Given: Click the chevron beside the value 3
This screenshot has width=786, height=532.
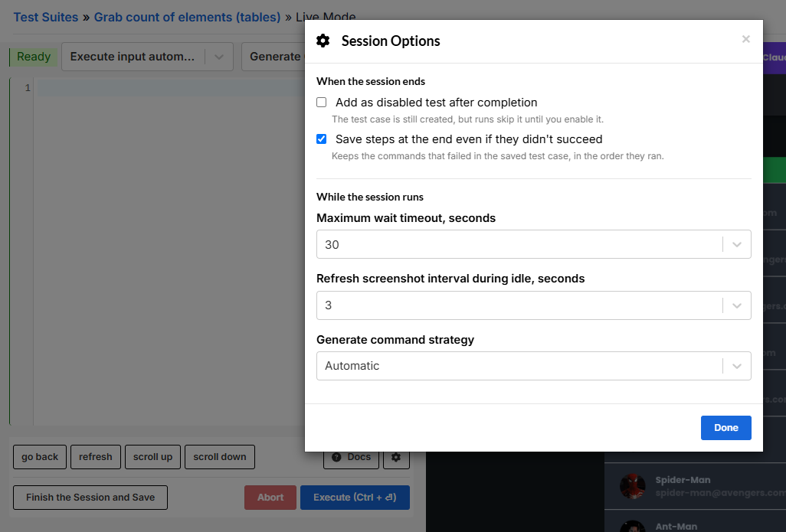Looking at the screenshot, I should pos(737,305).
